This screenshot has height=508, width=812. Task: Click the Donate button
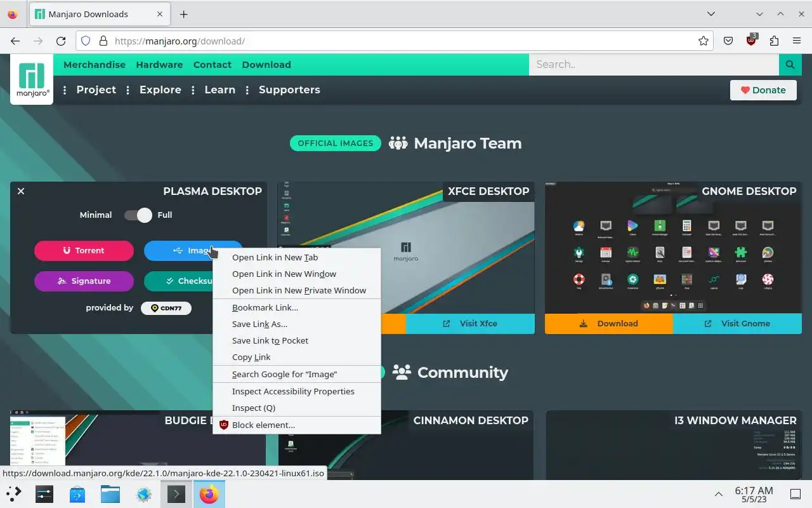[763, 90]
